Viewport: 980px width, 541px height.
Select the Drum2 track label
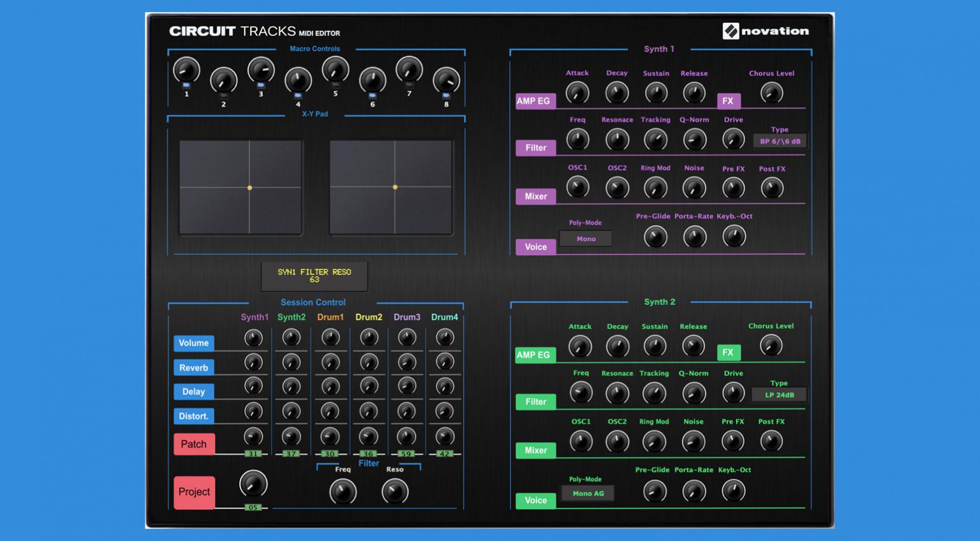(368, 317)
